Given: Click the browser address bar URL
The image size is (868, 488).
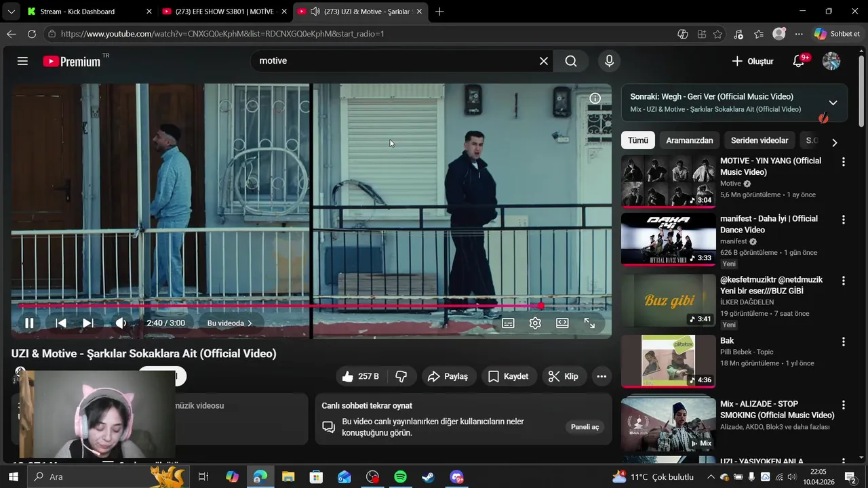Looking at the screenshot, I should pyautogui.click(x=222, y=34).
